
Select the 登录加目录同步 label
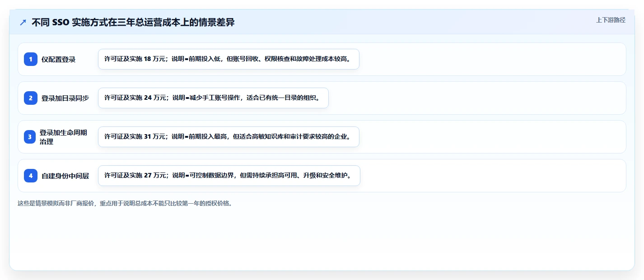tap(65, 98)
